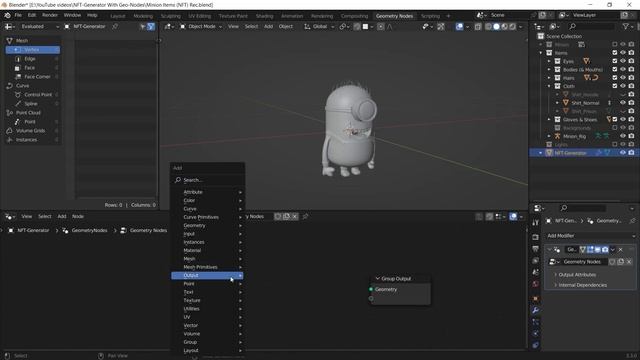Image resolution: width=640 pixels, height=360 pixels.
Task: Switch to Shading workspace tab
Action: coord(264,16)
